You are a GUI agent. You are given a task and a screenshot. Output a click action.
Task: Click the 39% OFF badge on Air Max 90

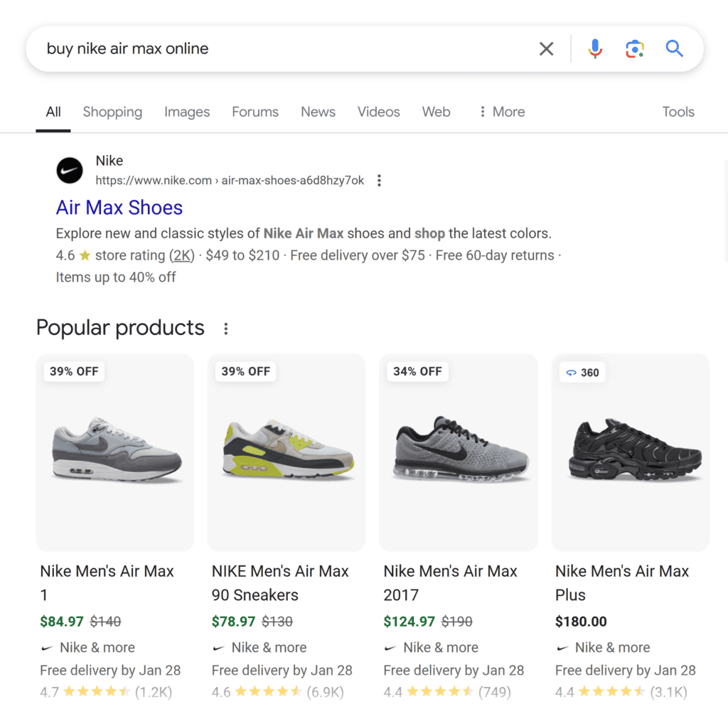pyautogui.click(x=245, y=371)
